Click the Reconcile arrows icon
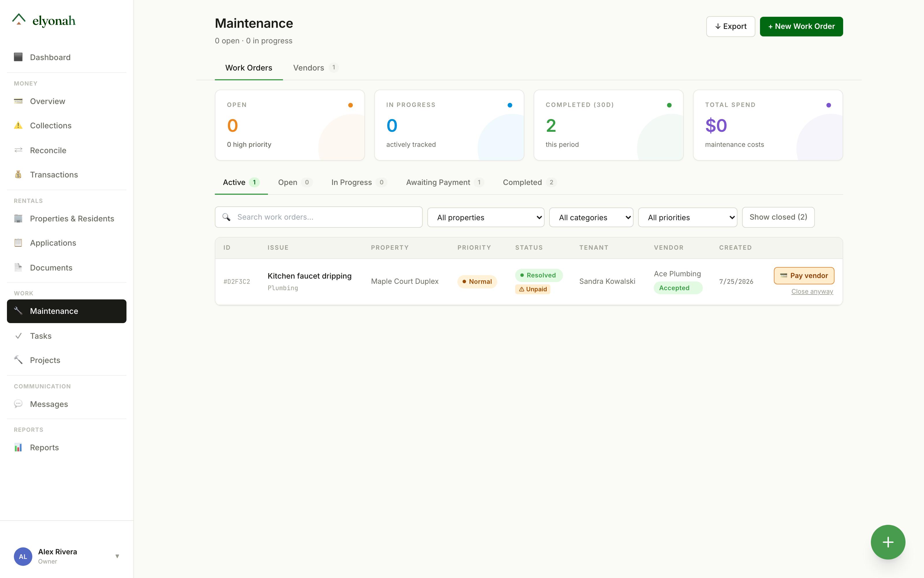Image resolution: width=924 pixels, height=578 pixels. tap(18, 150)
